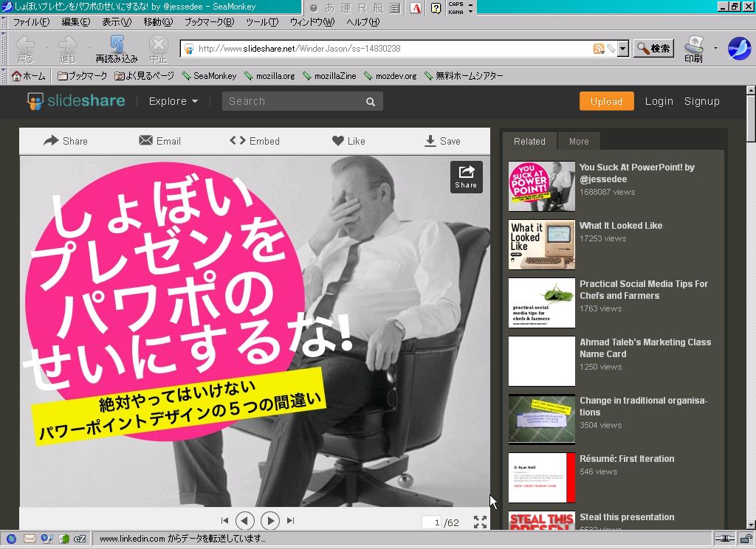Click the orange Upload button
This screenshot has height=549, width=756.
click(x=606, y=101)
